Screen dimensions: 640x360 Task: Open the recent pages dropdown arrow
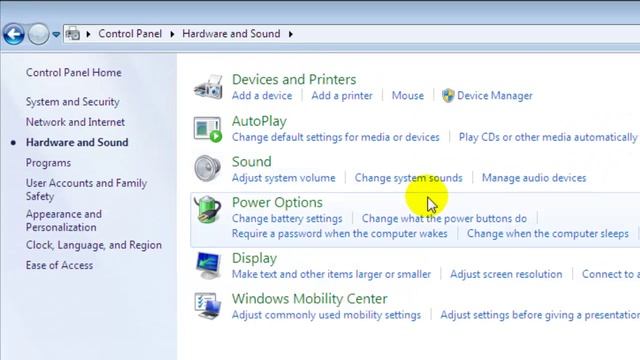tap(56, 34)
